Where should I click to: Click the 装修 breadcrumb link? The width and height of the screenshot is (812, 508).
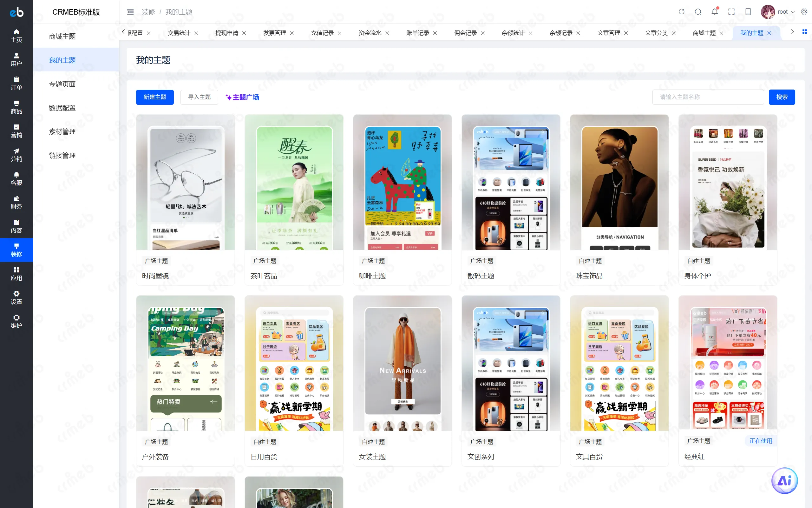pyautogui.click(x=148, y=12)
